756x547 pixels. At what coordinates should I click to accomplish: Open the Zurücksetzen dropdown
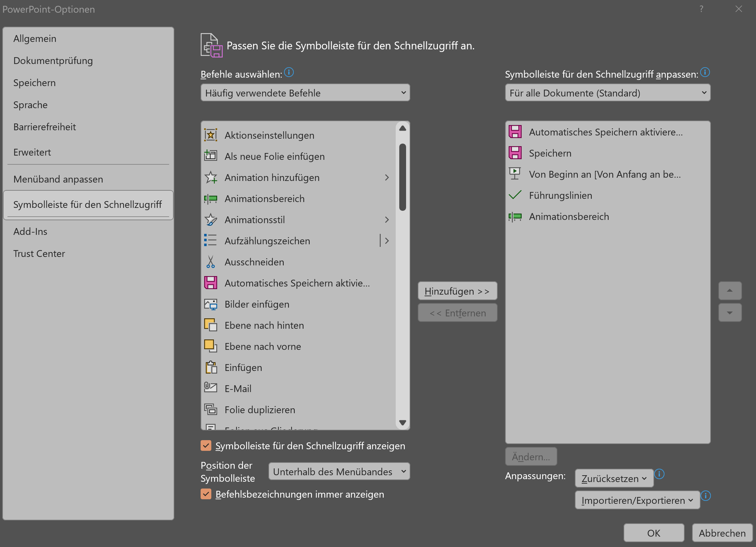[x=614, y=478]
